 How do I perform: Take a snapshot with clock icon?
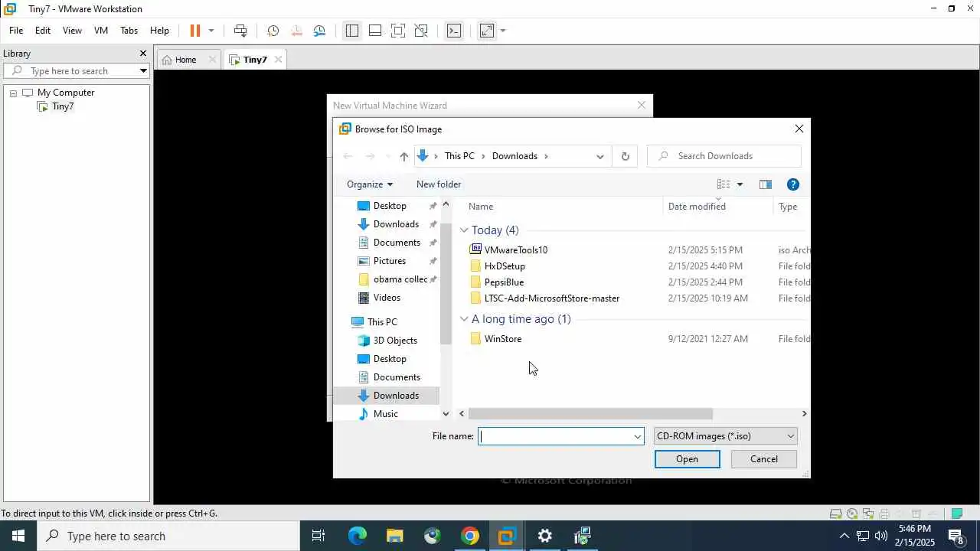click(273, 31)
